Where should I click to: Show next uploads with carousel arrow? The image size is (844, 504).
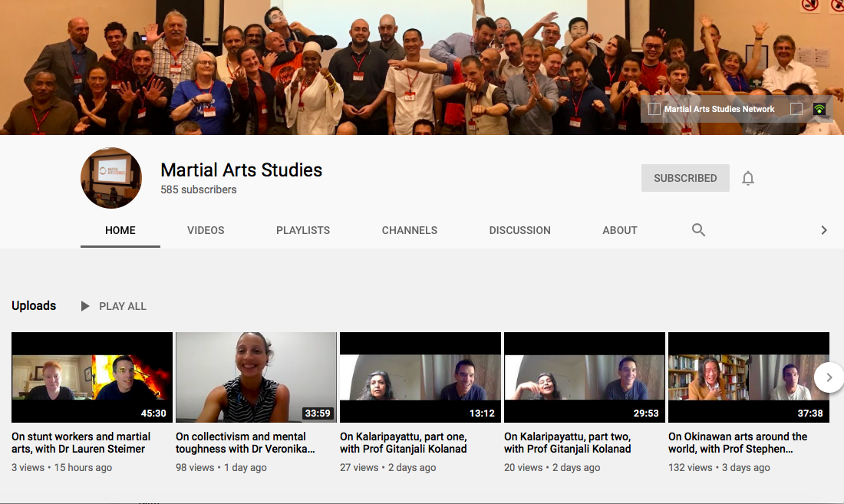tap(829, 377)
